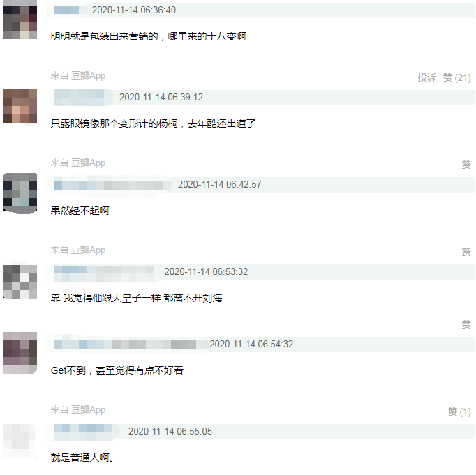
Task: Click 来自 豆瓣App under first comment
Action: [78, 75]
